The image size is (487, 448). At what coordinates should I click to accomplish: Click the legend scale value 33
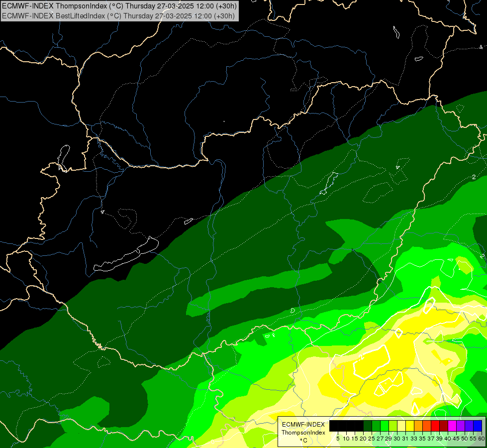(414, 439)
